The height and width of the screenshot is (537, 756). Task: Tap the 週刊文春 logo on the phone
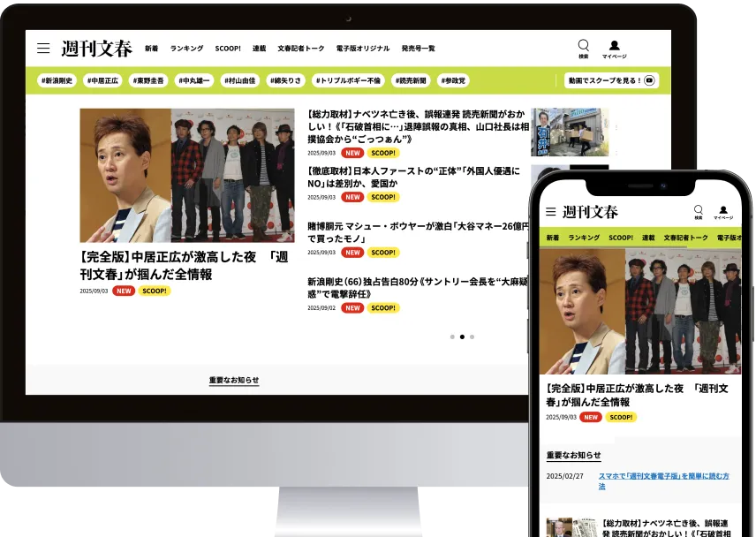point(590,212)
